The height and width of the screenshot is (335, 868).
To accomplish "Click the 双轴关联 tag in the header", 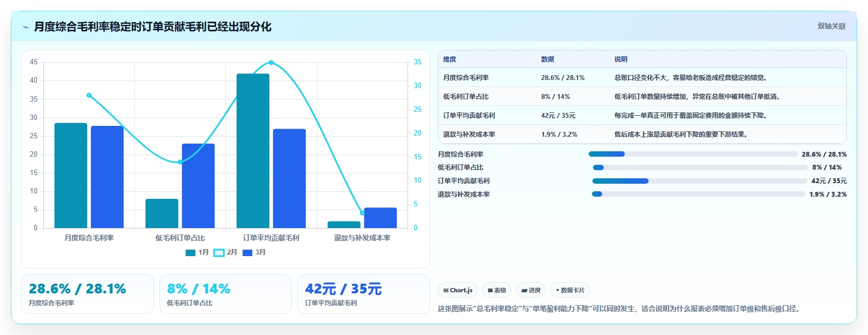I will (x=831, y=26).
